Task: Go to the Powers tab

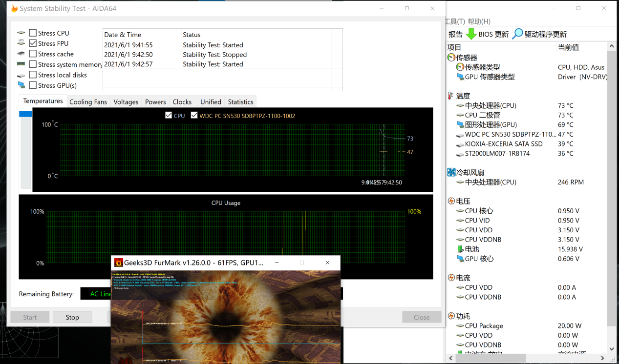Action: [x=155, y=102]
